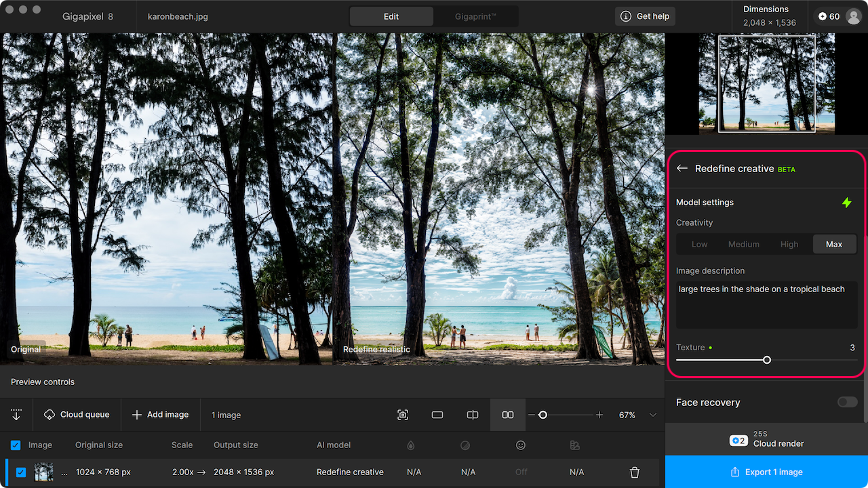The width and height of the screenshot is (868, 488).
Task: Toggle the select-all Image checkbox in header
Action: [16, 445]
